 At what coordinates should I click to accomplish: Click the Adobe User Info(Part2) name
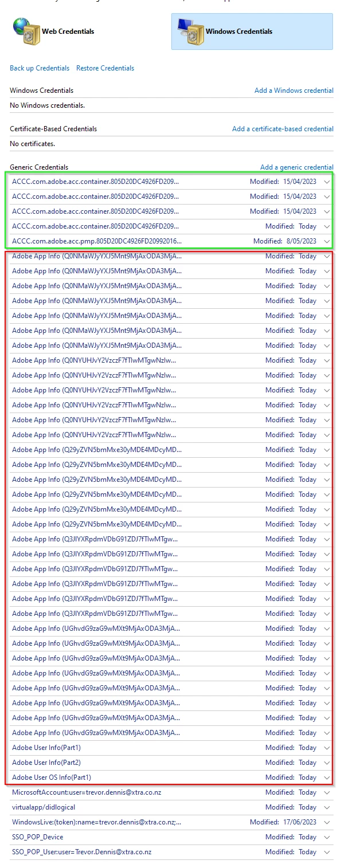tap(46, 763)
